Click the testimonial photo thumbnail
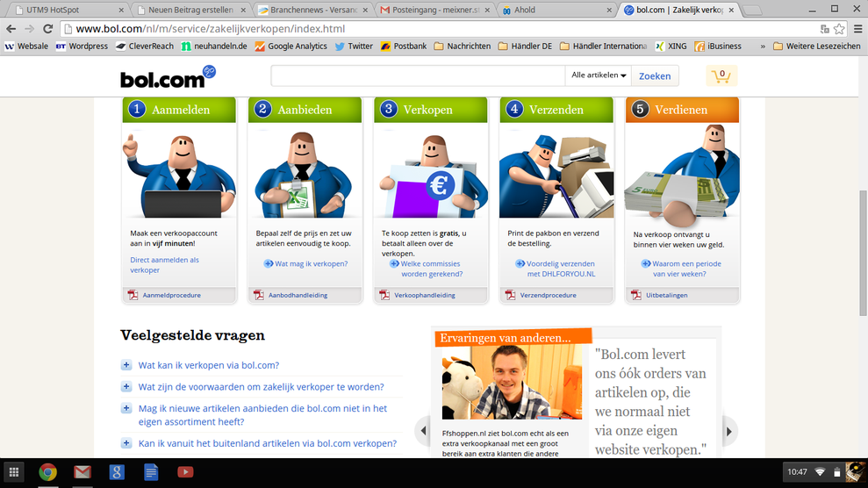 [512, 382]
